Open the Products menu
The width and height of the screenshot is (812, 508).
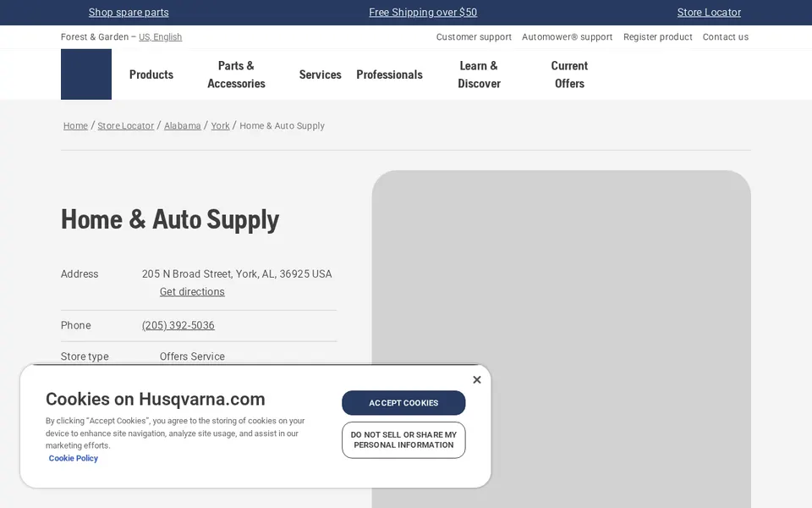[x=151, y=75]
